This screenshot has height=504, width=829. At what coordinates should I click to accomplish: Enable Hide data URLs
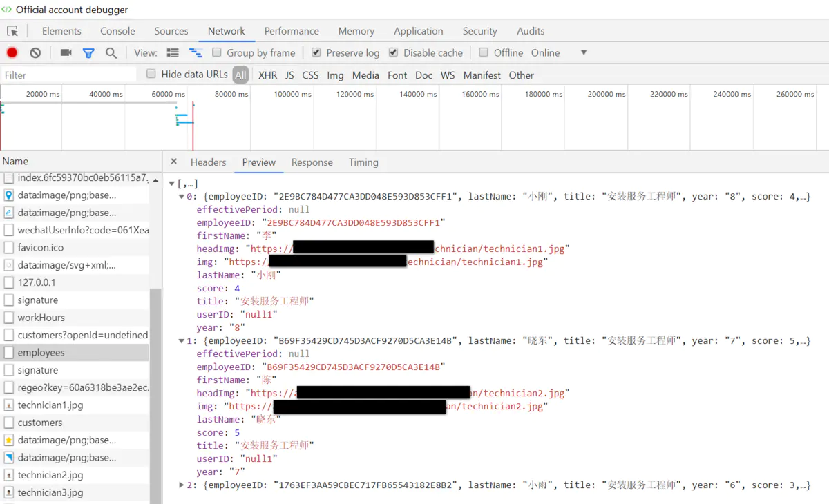[151, 74]
